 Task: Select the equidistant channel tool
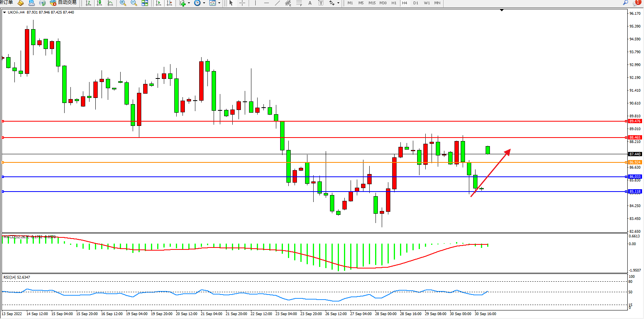288,3
